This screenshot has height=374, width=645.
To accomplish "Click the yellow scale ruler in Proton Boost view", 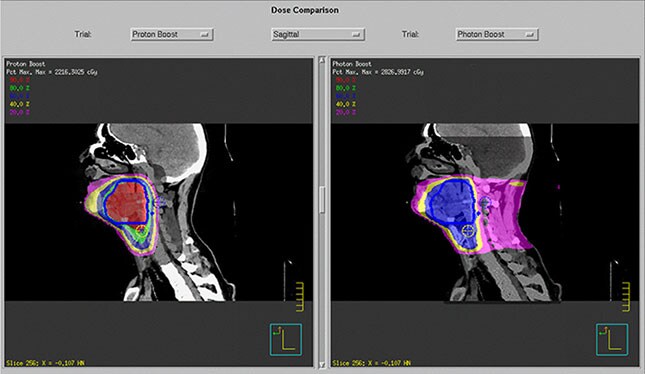I will point(300,297).
